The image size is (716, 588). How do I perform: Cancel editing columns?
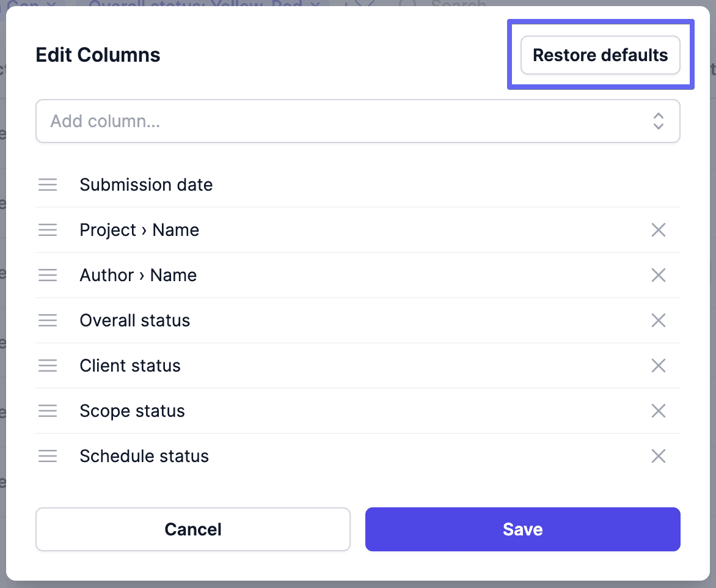click(x=192, y=529)
